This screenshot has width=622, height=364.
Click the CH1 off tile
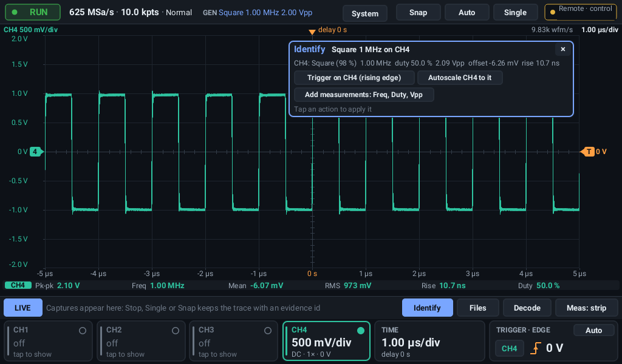[49, 341]
